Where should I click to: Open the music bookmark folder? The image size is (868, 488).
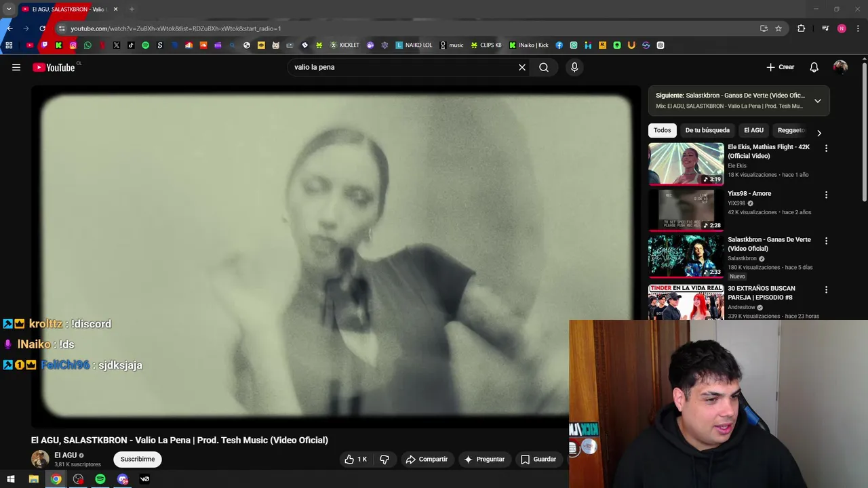pyautogui.click(x=452, y=45)
